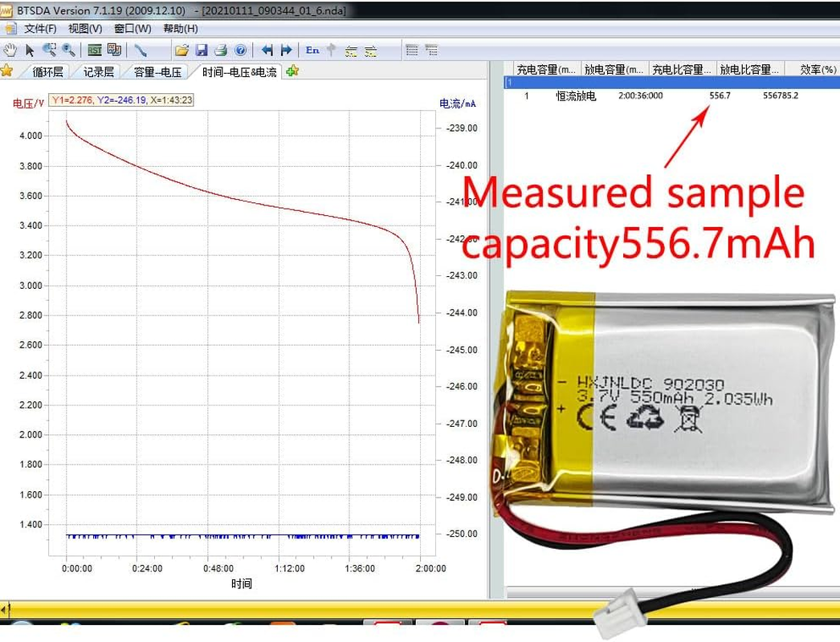The height and width of the screenshot is (642, 840).
Task: Go to previous record with left arrow
Action: pos(267,50)
